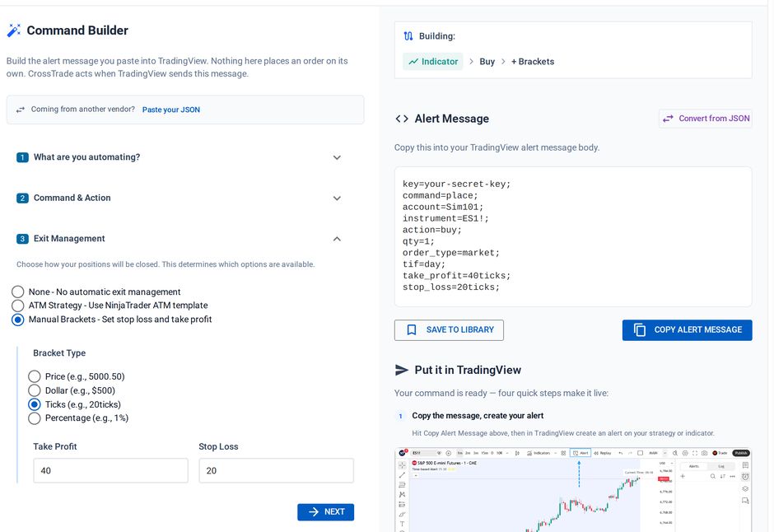774x532 pixels.
Task: Save the alert with Save to Library
Action: tap(449, 330)
